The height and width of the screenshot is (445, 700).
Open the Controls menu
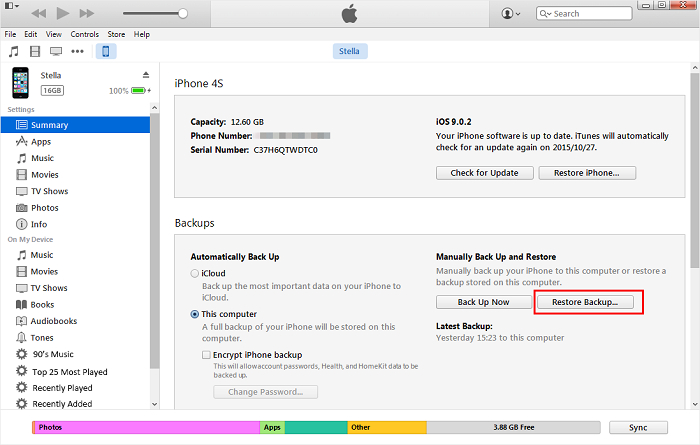(84, 34)
